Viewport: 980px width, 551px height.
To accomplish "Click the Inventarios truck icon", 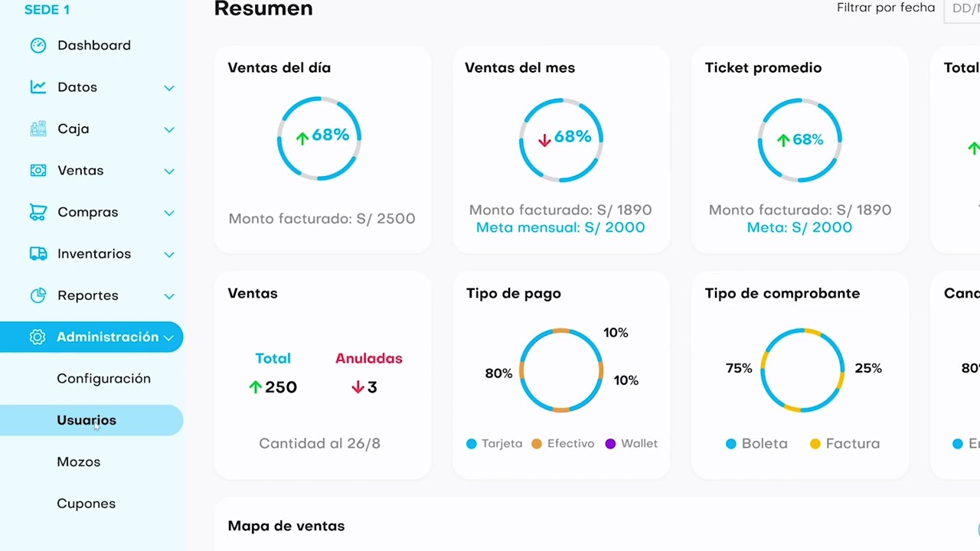I will tap(38, 254).
